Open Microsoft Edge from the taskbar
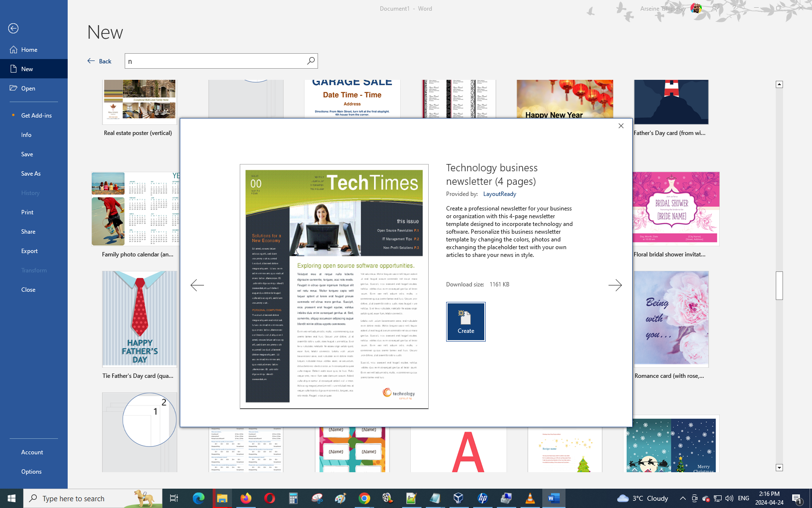Viewport: 812px width, 508px height. point(198,498)
